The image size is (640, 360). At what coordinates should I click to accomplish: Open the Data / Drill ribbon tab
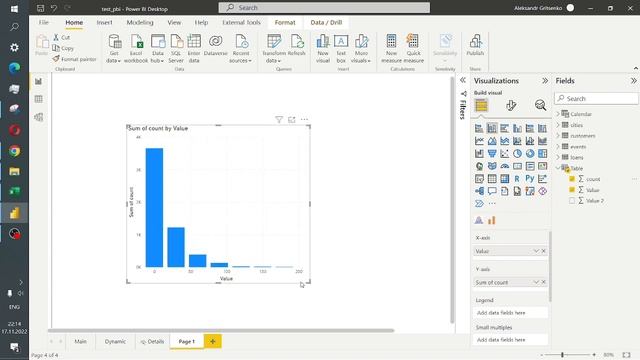[x=326, y=22]
